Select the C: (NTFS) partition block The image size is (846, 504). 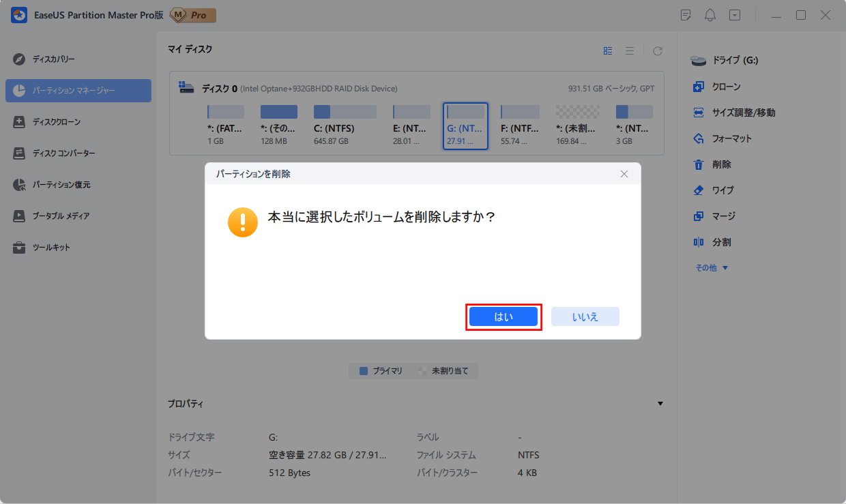click(345, 125)
